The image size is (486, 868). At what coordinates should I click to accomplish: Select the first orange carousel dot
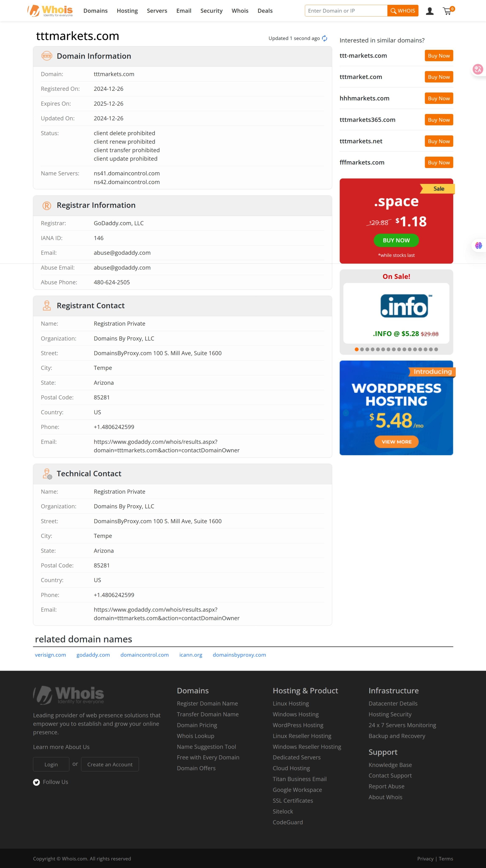coord(357,349)
